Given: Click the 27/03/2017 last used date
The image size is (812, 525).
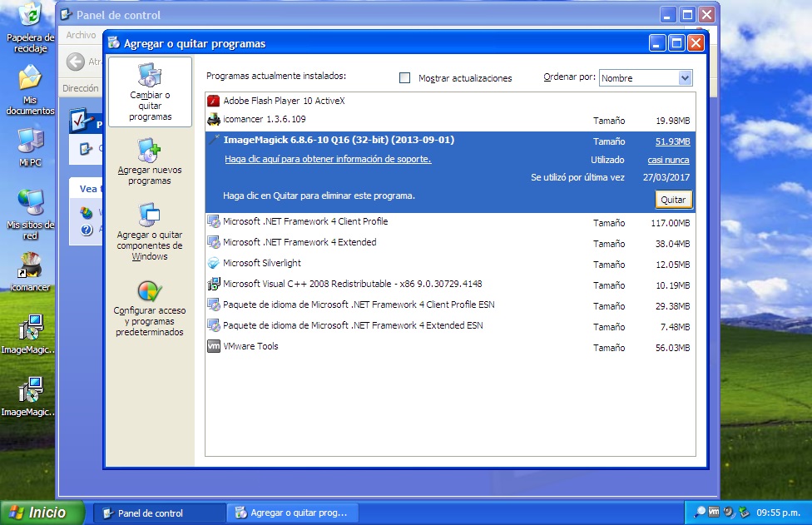Looking at the screenshot, I should pos(666,177).
